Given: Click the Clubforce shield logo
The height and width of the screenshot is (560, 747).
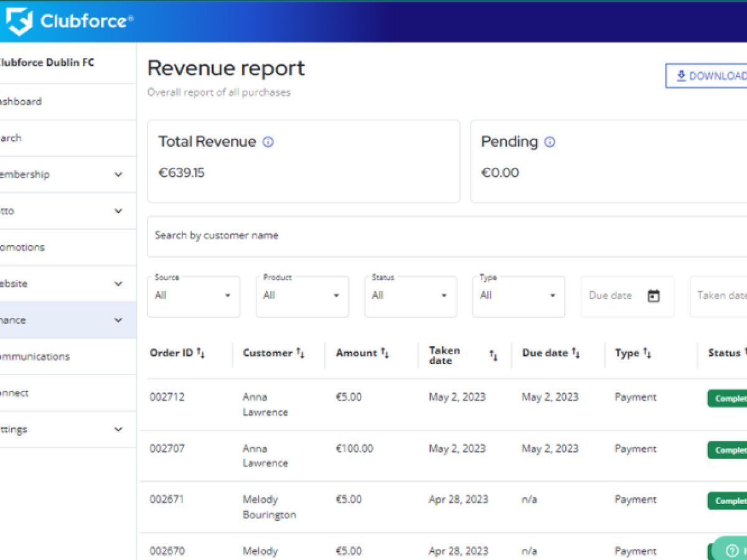Looking at the screenshot, I should (19, 21).
